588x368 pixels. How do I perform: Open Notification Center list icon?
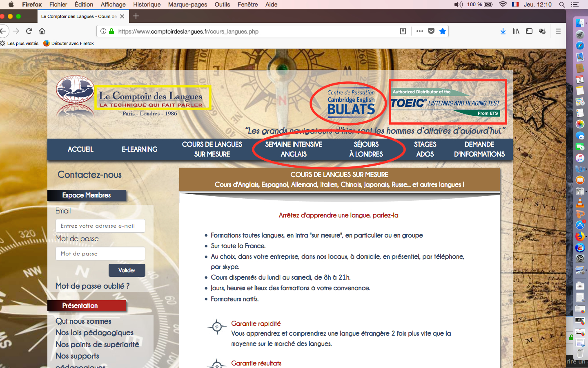tap(575, 4)
